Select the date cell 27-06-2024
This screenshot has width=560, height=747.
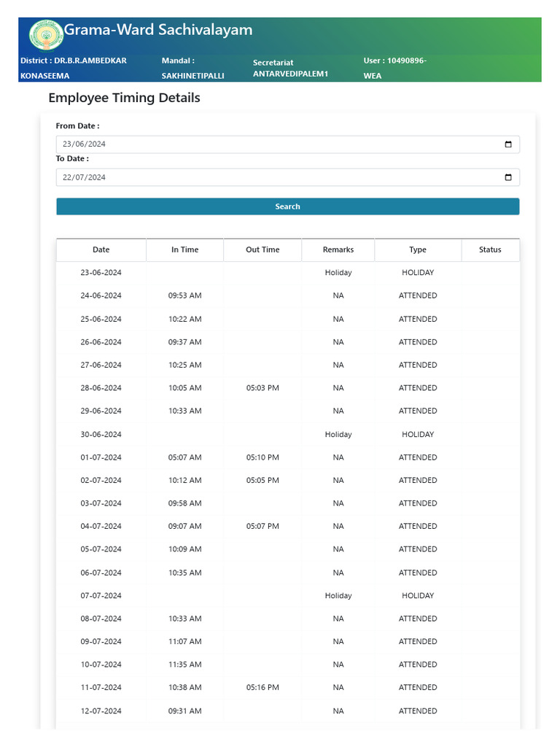click(x=101, y=365)
